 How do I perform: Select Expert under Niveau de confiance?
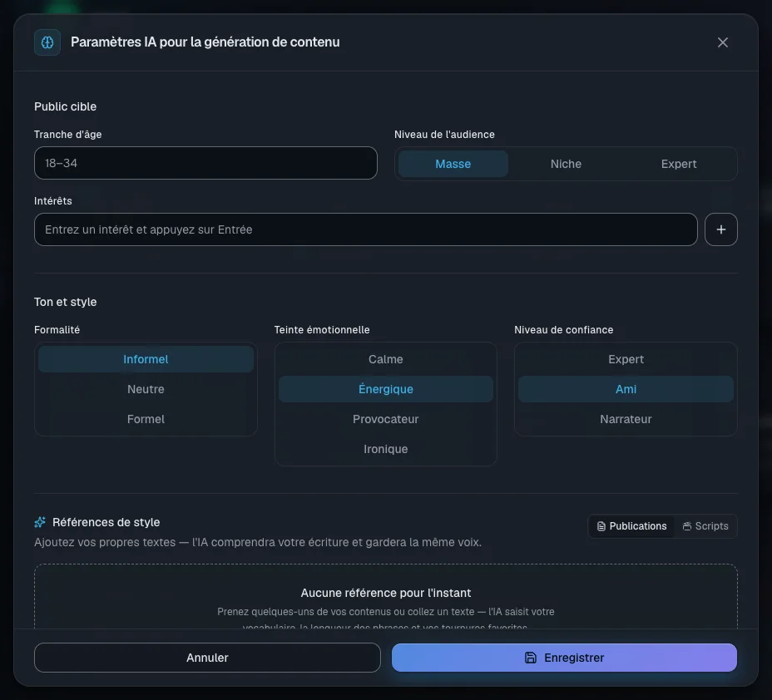(x=626, y=359)
